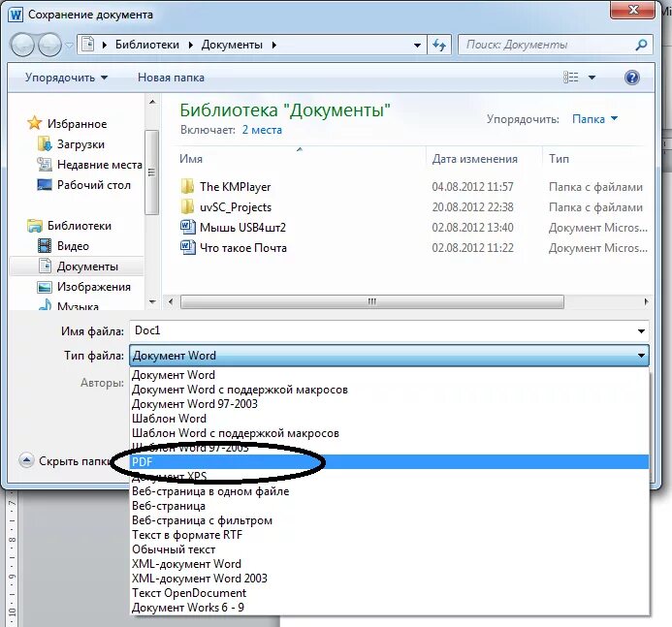The width and height of the screenshot is (672, 627).
Task: Expand arrow after Библиотеки in breadcrumb
Action: (191, 45)
